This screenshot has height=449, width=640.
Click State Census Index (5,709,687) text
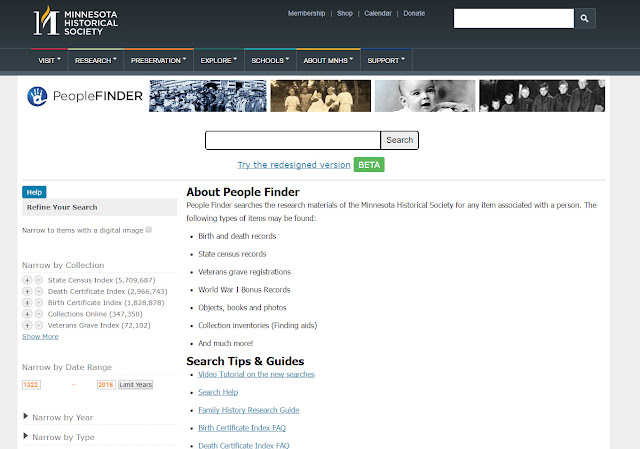[102, 280]
